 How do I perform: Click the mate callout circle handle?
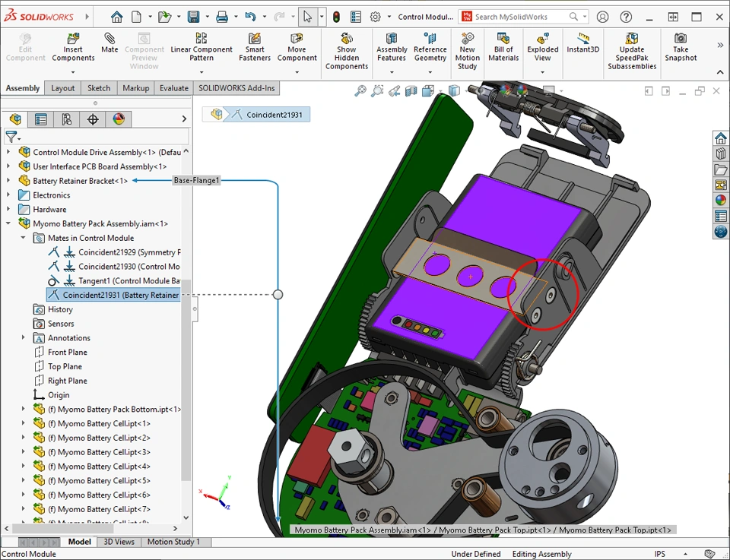tap(278, 294)
